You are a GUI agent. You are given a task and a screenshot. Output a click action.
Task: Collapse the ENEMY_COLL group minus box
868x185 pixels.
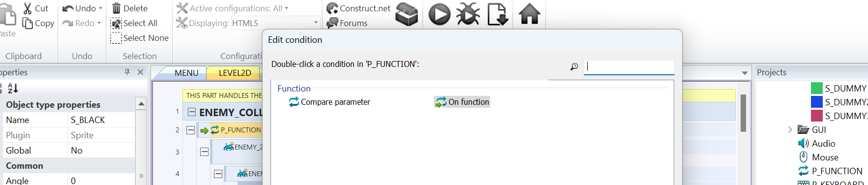[192, 112]
